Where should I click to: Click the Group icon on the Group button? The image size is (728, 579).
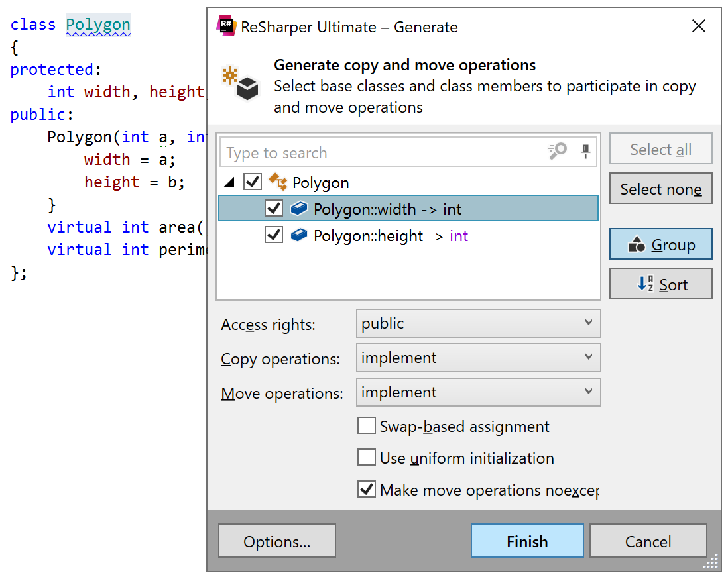pos(637,244)
